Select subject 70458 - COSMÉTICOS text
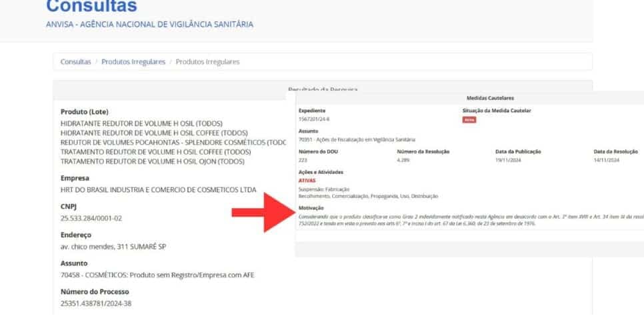 pyautogui.click(x=157, y=275)
